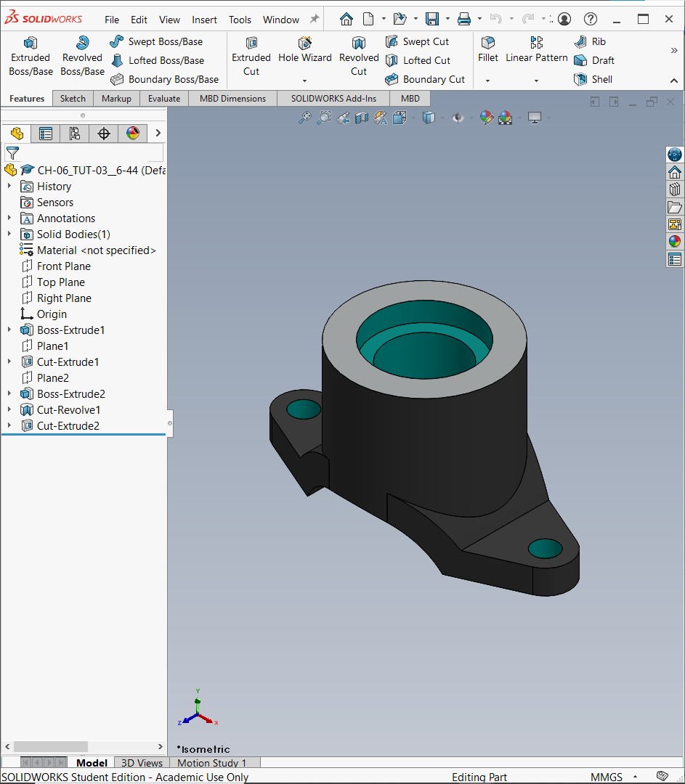This screenshot has height=784, width=685.
Task: Open the Fillet dropdown arrow
Action: [487, 81]
